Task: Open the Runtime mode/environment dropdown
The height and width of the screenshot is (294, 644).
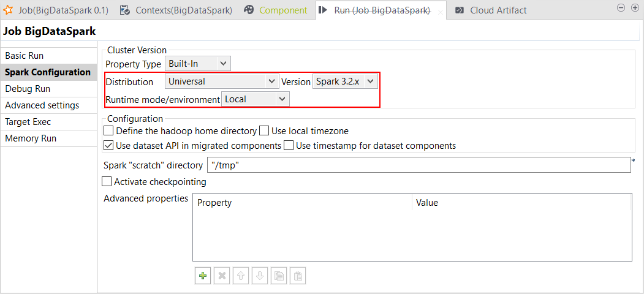Action: (x=255, y=99)
